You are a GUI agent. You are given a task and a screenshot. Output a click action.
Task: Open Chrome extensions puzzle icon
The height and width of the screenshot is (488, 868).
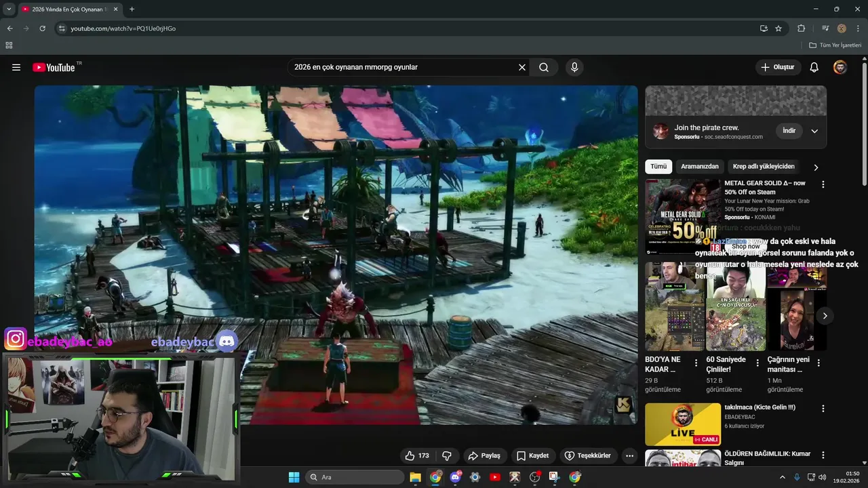[x=801, y=28]
